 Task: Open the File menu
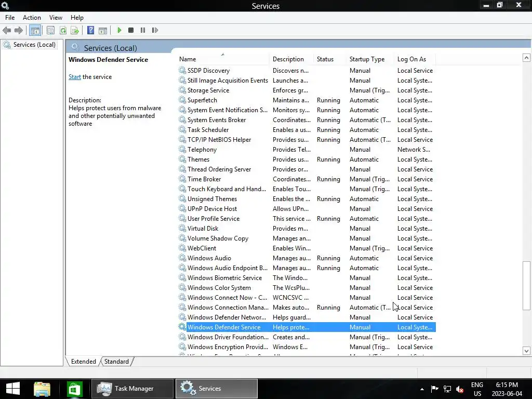click(10, 18)
